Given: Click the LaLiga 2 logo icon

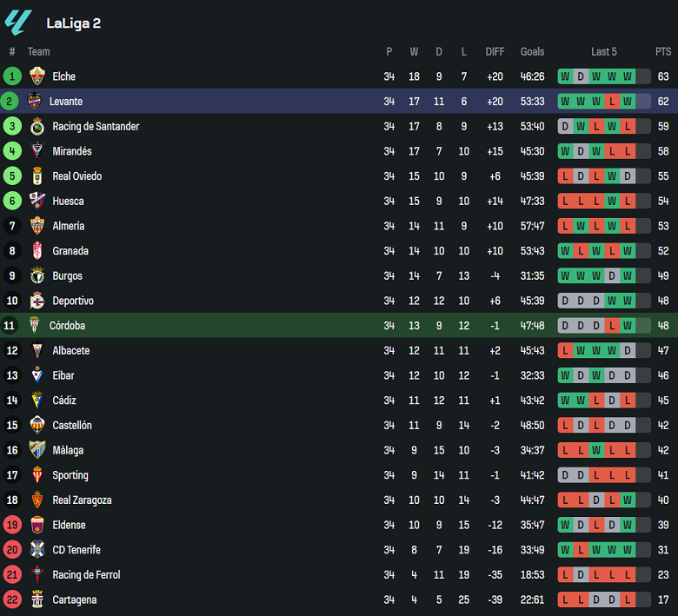Looking at the screenshot, I should (18, 23).
